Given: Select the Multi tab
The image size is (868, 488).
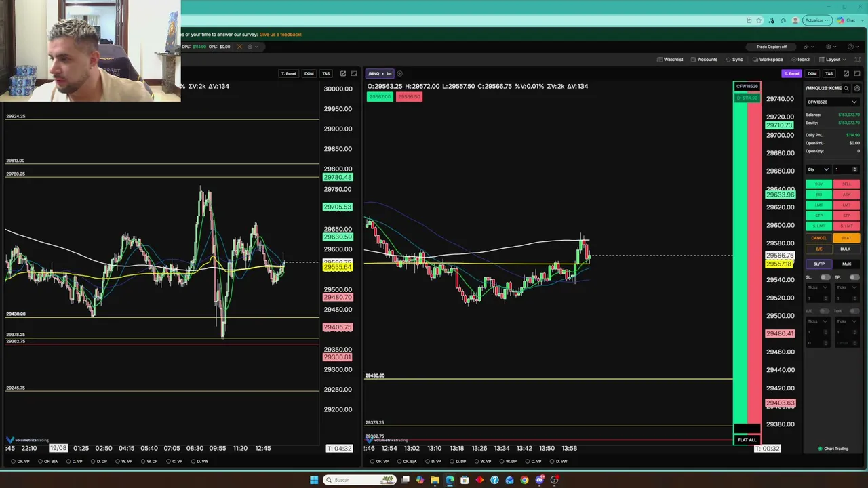Looking at the screenshot, I should coord(846,264).
